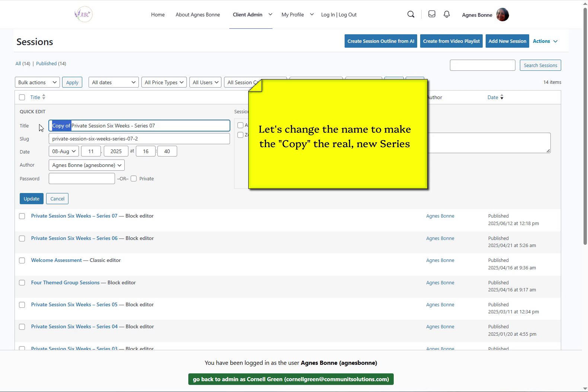Screen dimensions: 588x392
Task: Open the Author dropdown in Quick Edit
Action: 86,165
